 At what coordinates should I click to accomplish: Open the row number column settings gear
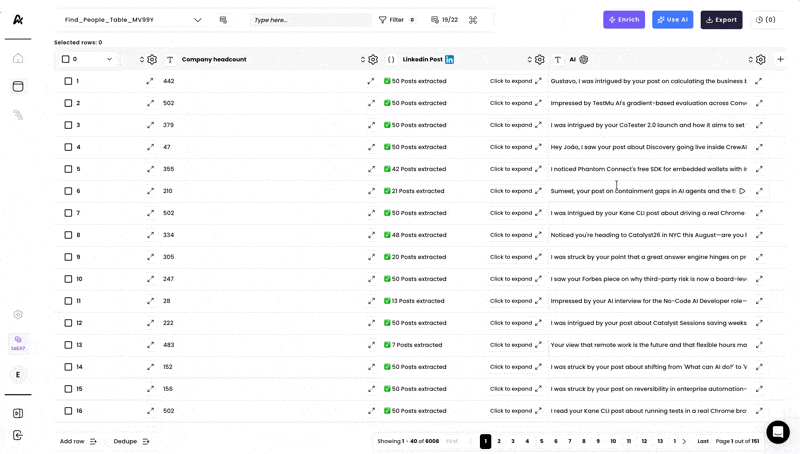click(x=152, y=60)
